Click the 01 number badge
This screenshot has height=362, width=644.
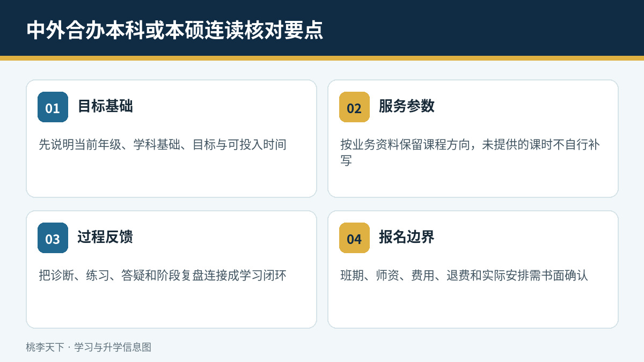(x=53, y=107)
